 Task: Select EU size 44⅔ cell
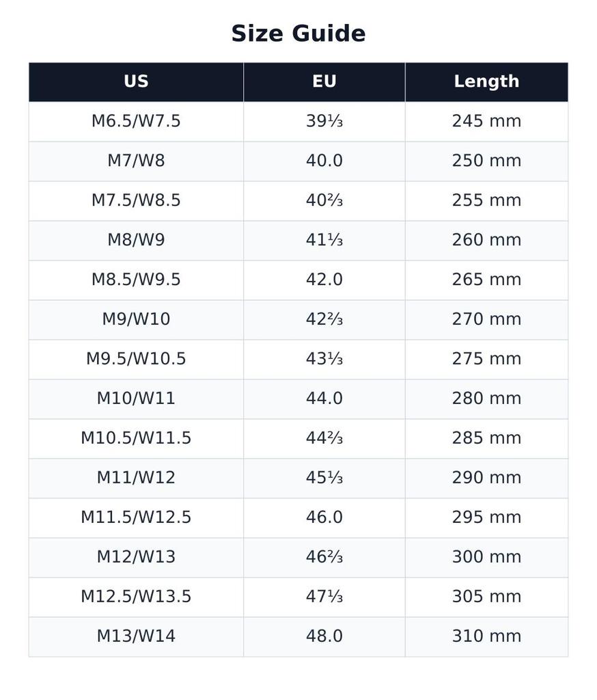[x=324, y=438]
